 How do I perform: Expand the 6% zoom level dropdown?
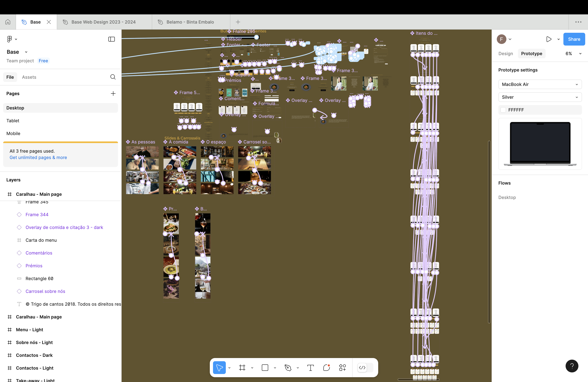pyautogui.click(x=573, y=54)
